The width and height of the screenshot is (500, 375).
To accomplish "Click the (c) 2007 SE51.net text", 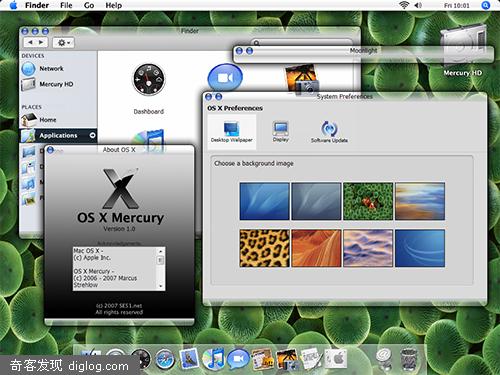I will click(119, 305).
